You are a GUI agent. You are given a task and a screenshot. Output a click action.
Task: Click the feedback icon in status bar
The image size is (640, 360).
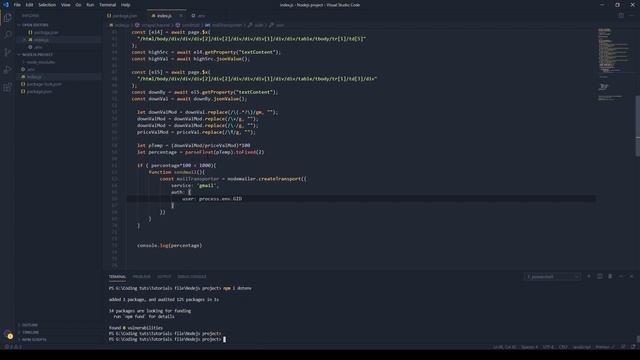pos(623,347)
